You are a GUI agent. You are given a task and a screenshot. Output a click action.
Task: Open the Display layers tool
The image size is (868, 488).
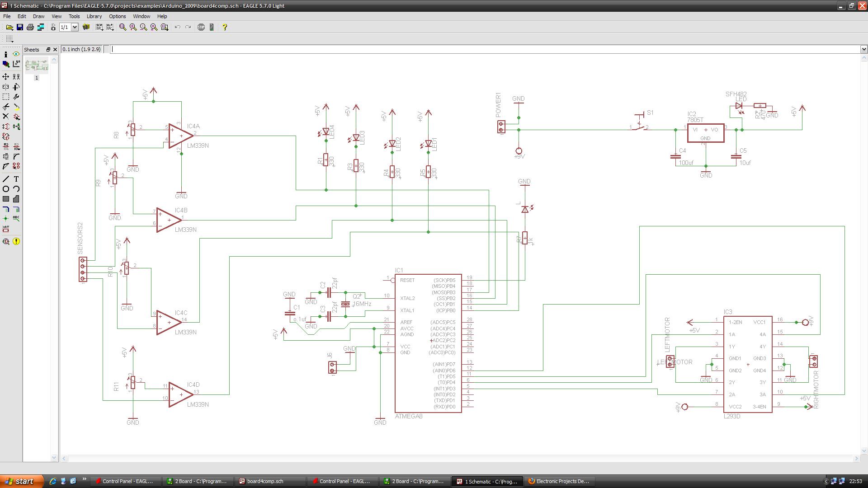pyautogui.click(x=6, y=64)
